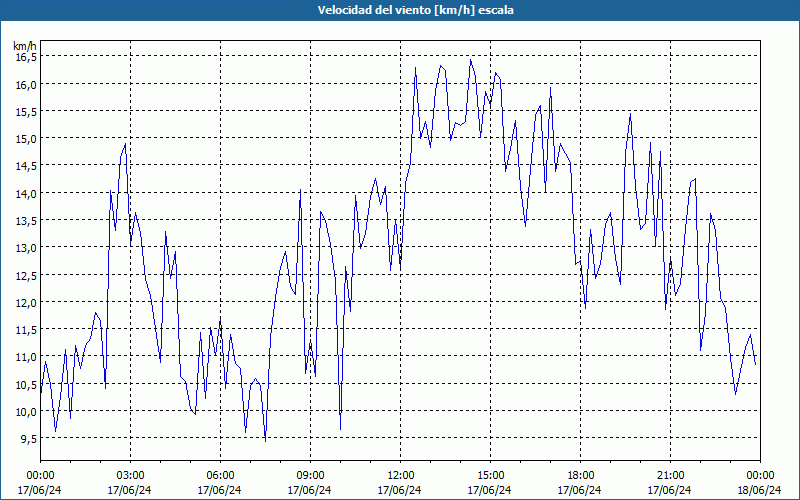Click the 21:00 time axis label
Image resolution: width=800 pixels, height=500 pixels.
670,476
